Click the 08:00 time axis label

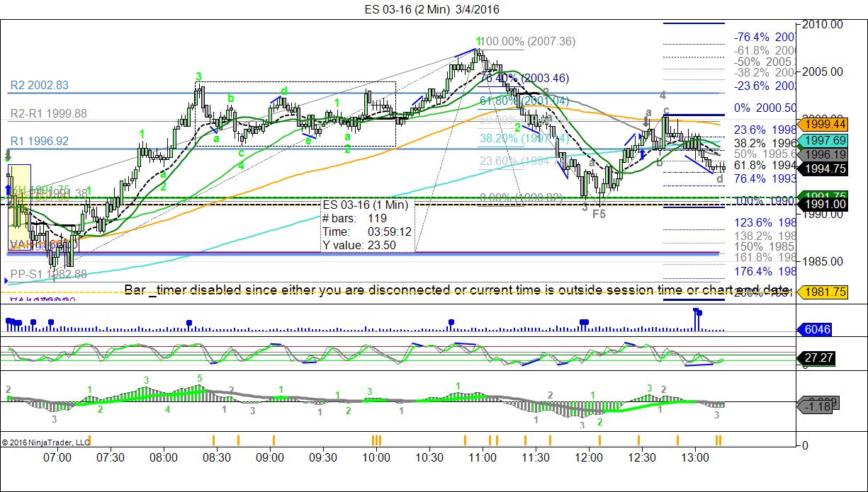tap(164, 457)
